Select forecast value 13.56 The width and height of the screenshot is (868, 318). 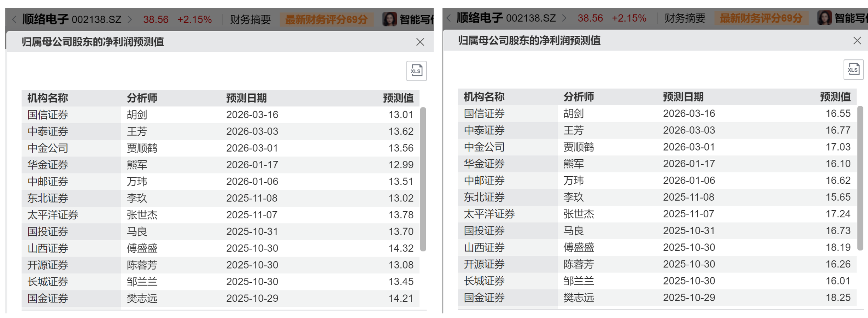[401, 148]
